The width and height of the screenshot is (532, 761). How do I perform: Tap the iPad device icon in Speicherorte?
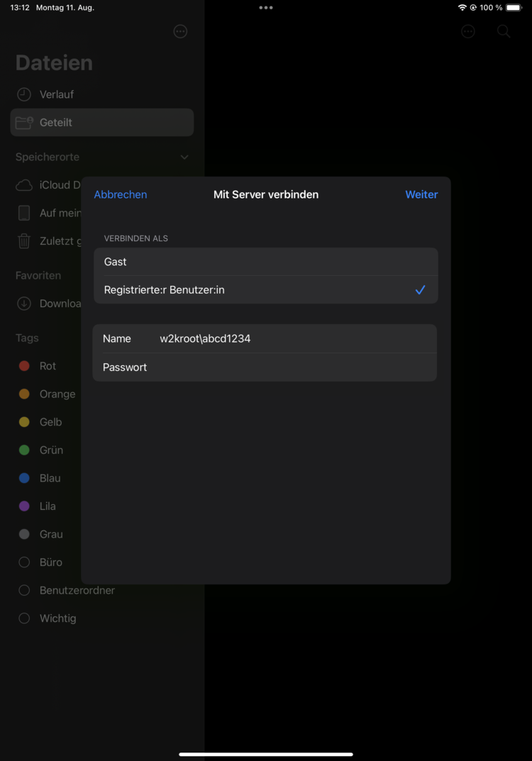(24, 213)
